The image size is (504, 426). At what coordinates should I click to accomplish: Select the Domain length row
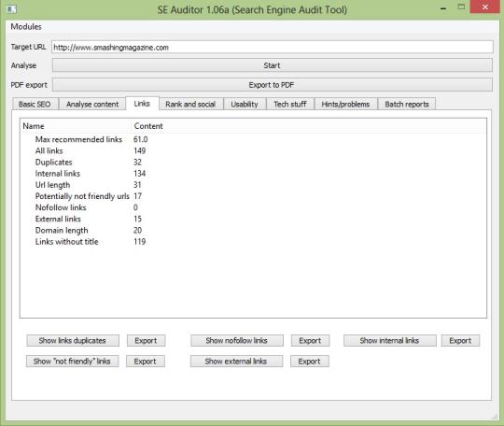tap(253, 231)
